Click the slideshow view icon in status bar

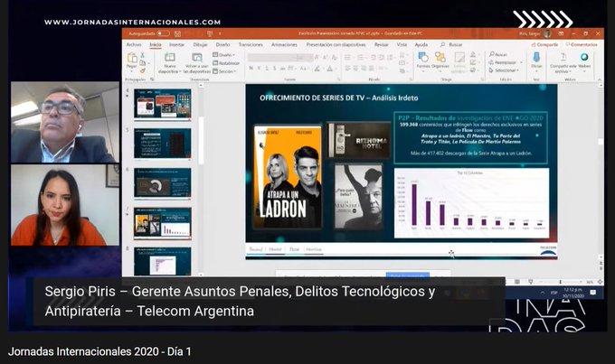(530, 282)
